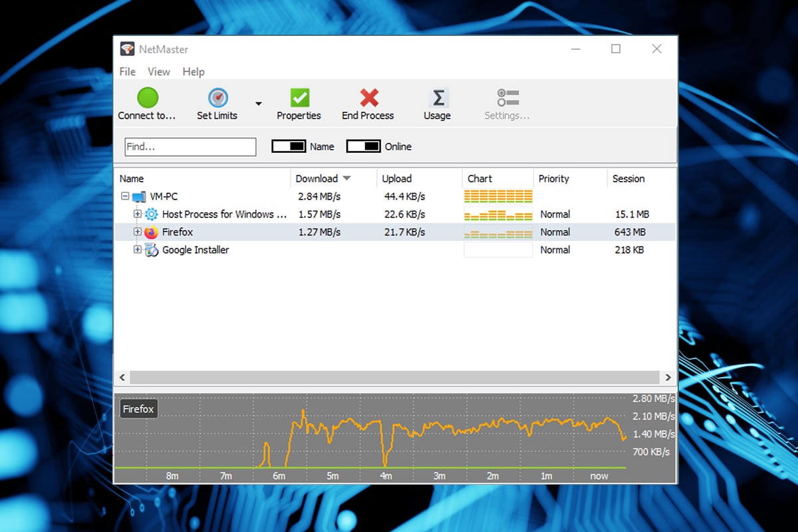Click the horizontal scrollbar left arrow
This screenshot has width=798, height=532.
click(x=122, y=377)
